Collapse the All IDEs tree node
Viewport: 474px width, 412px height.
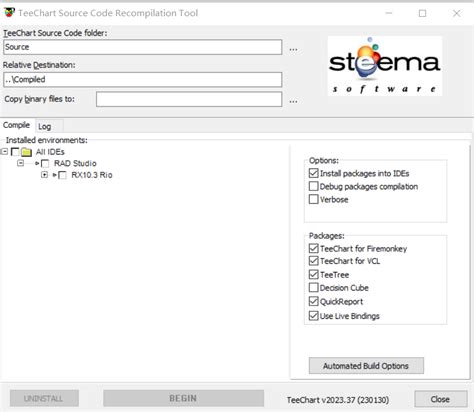[4, 152]
